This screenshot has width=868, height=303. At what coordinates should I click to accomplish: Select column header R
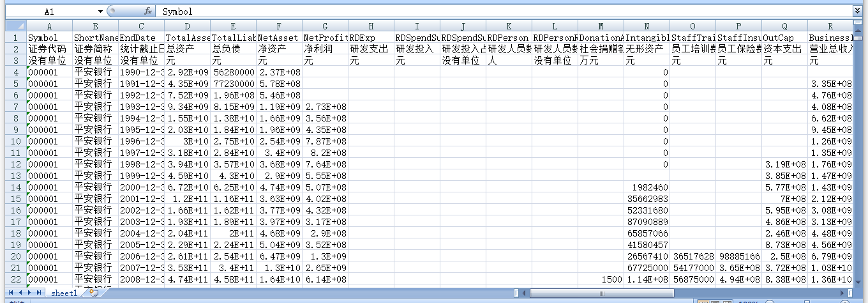coord(830,26)
